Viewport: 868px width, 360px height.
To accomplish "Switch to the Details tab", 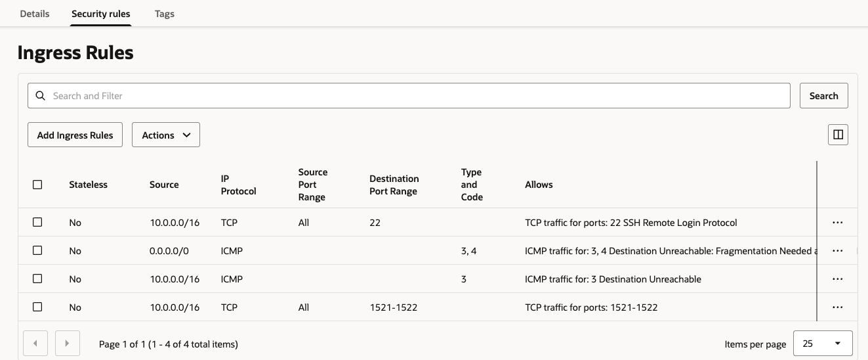I will (35, 14).
